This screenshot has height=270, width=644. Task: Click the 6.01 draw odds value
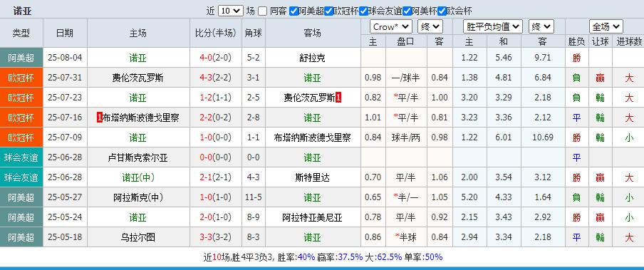[x=504, y=137]
